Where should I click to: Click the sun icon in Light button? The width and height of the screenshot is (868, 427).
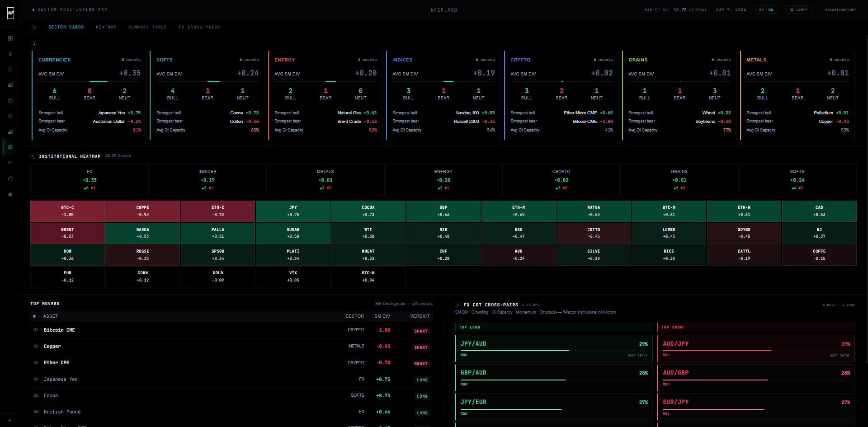pyautogui.click(x=792, y=9)
